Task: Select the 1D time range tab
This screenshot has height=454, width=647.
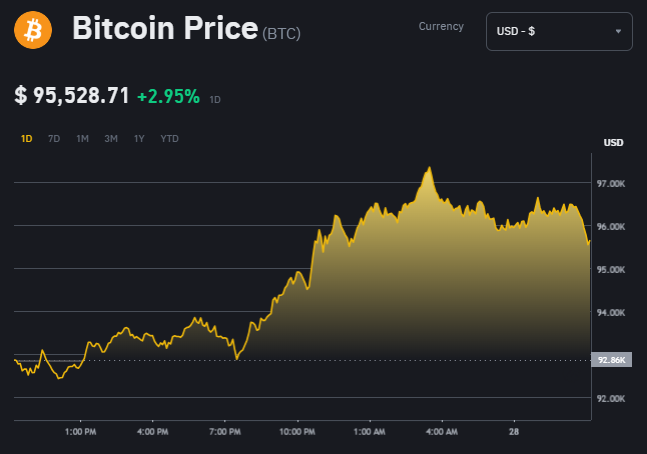Action: point(27,138)
